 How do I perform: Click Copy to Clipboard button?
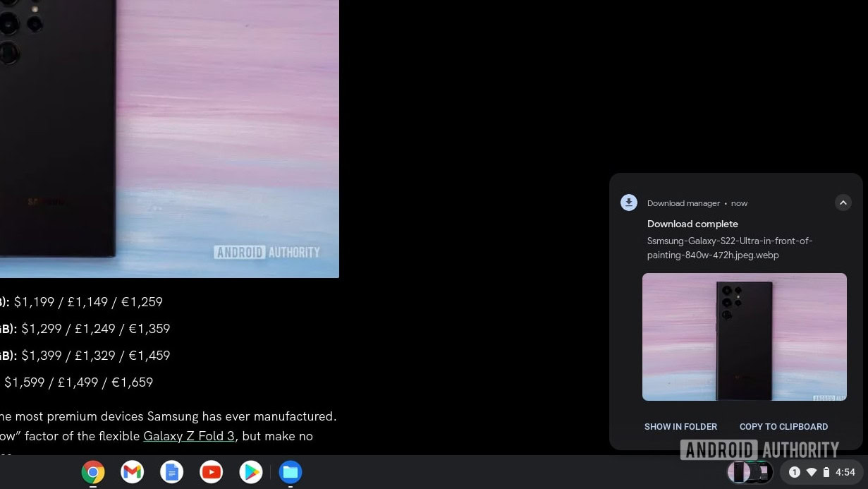(783, 427)
